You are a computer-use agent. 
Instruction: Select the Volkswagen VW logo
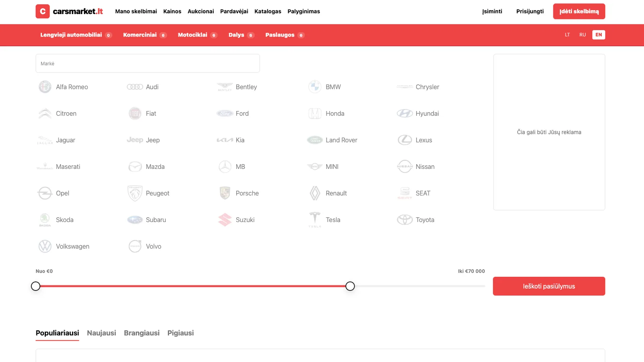coord(45,246)
